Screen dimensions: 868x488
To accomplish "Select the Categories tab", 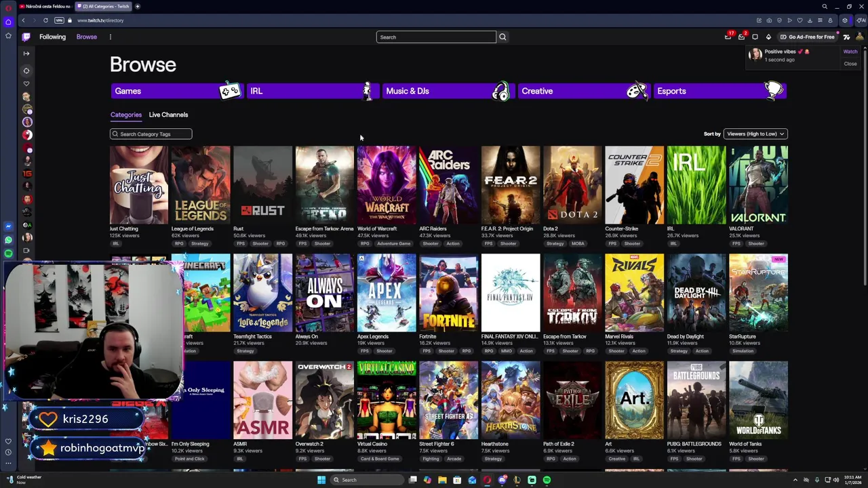I will [126, 115].
